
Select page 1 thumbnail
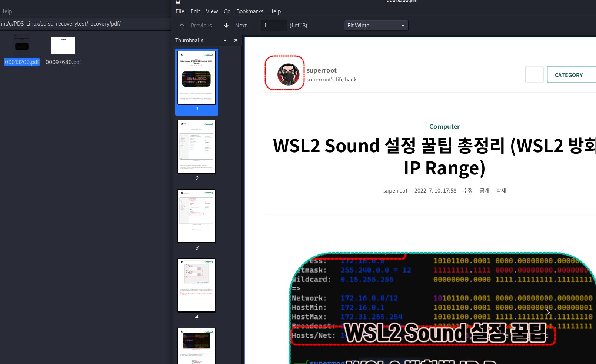[196, 78]
